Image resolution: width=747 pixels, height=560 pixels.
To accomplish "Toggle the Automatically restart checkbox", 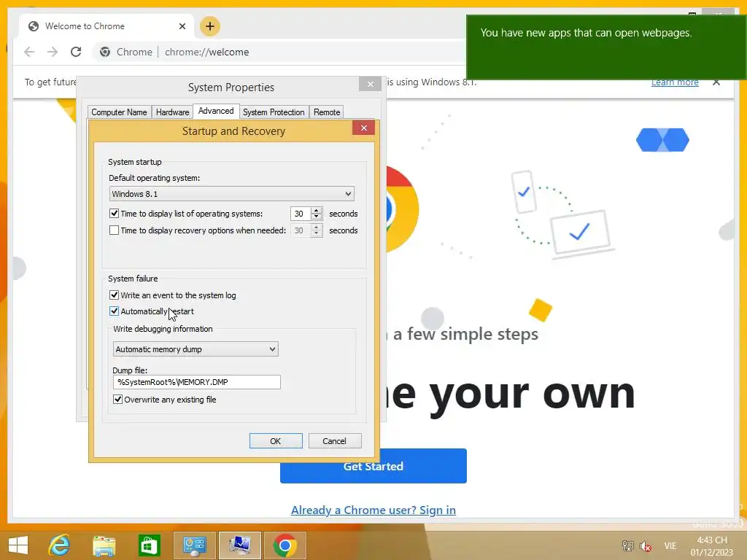I will coord(114,311).
